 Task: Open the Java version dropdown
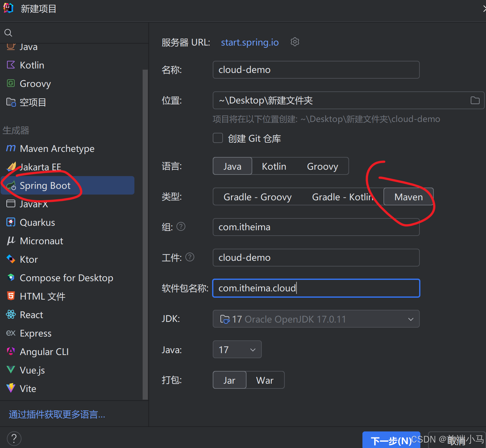237,349
